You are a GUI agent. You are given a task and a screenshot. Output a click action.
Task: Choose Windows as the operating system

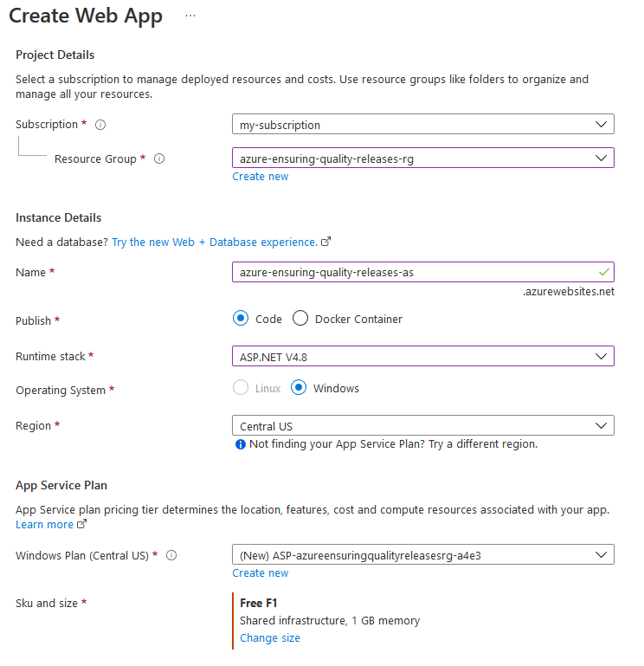tap(299, 388)
